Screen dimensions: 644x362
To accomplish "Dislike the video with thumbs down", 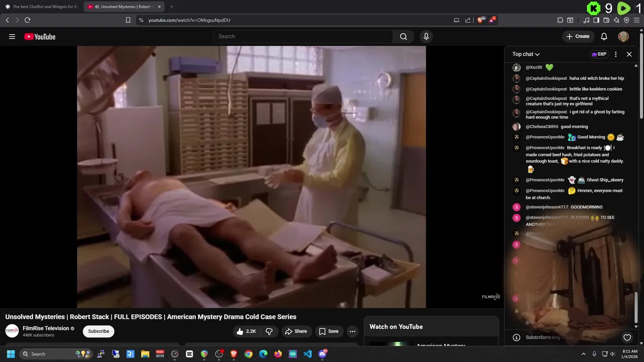I will [269, 331].
